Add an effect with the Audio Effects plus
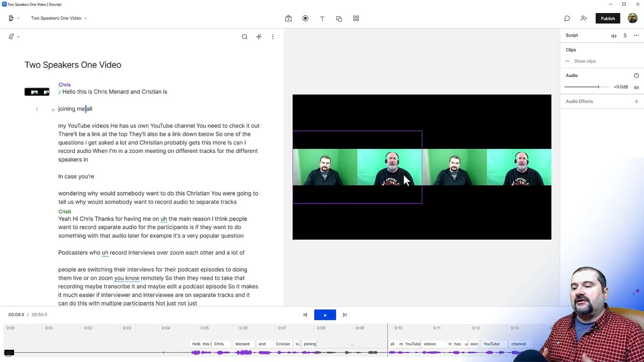Viewport: 644px width, 362px height. [636, 101]
